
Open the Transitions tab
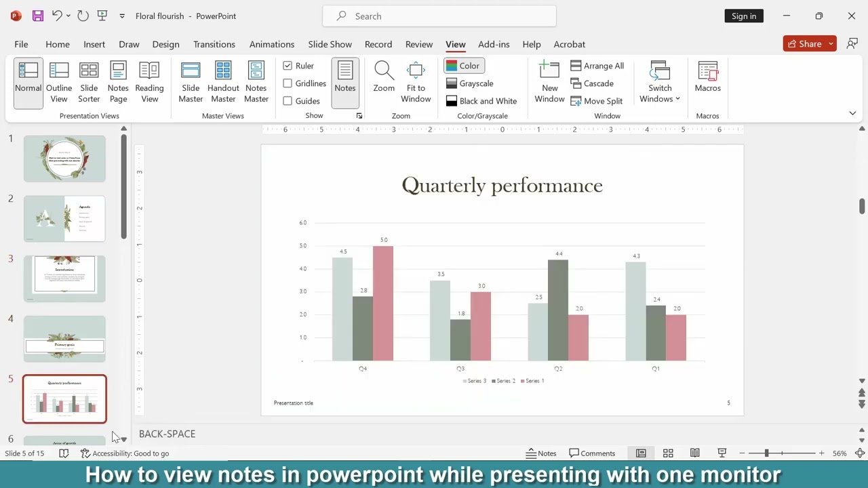tap(214, 44)
